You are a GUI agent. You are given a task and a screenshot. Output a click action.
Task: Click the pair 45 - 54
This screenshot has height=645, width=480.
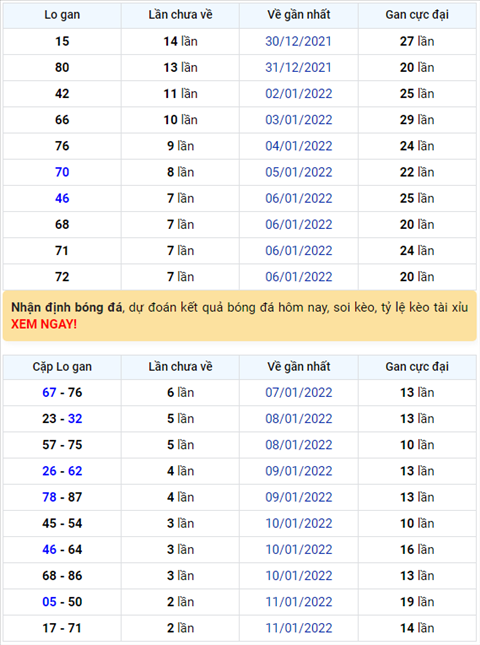coord(62,523)
